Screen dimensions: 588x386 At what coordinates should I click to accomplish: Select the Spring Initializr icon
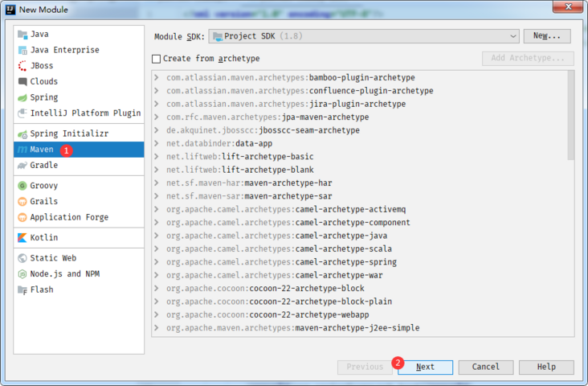coord(22,133)
